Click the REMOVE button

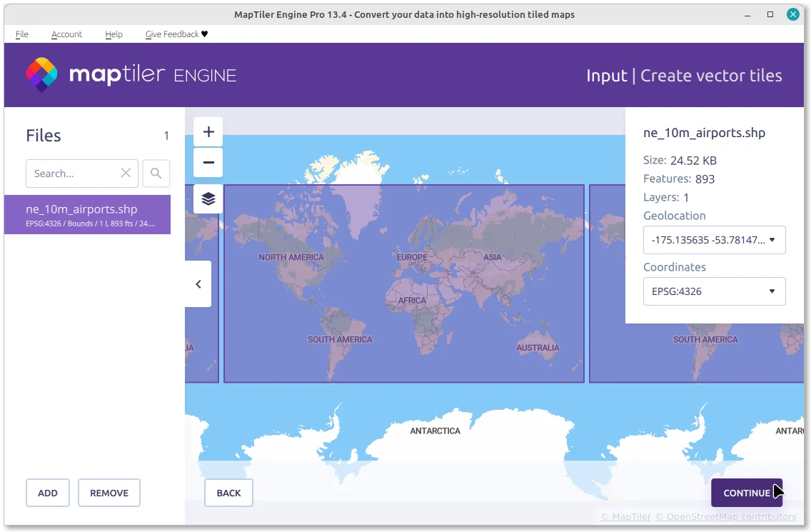click(x=109, y=493)
